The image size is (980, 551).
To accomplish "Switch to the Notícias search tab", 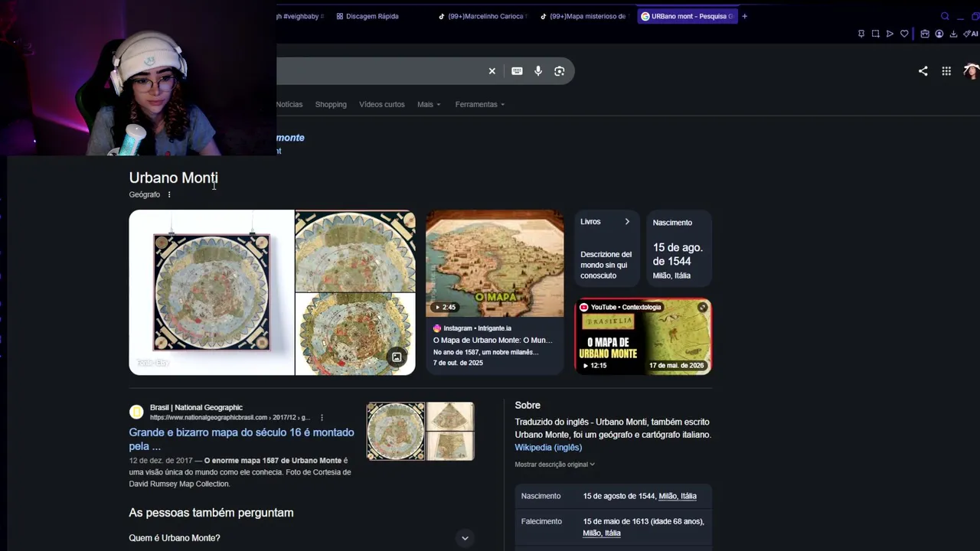I will click(289, 104).
